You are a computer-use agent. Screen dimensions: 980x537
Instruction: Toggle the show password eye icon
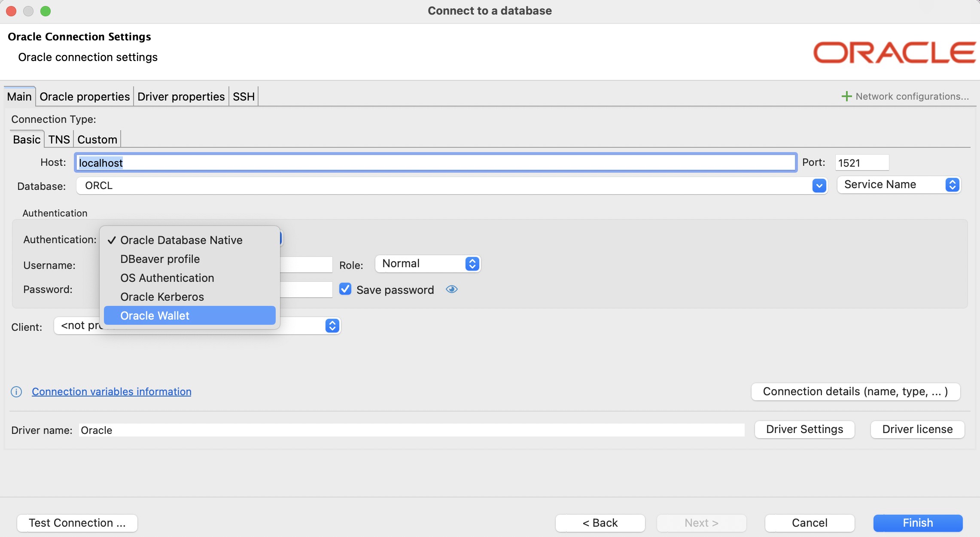coord(451,290)
